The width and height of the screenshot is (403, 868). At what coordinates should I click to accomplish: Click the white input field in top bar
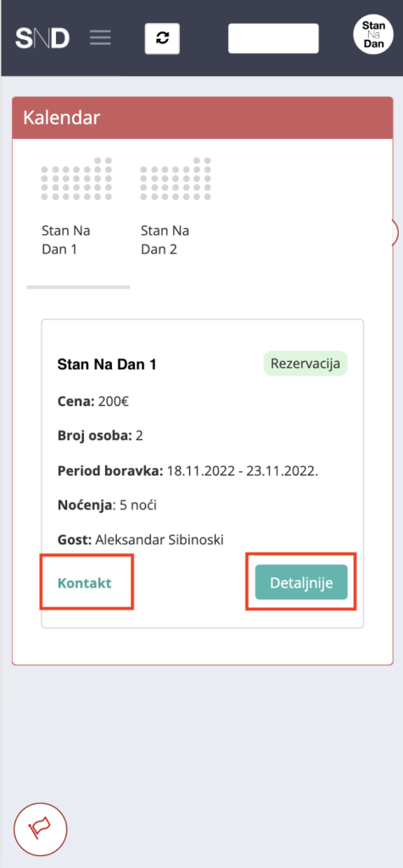pos(273,38)
